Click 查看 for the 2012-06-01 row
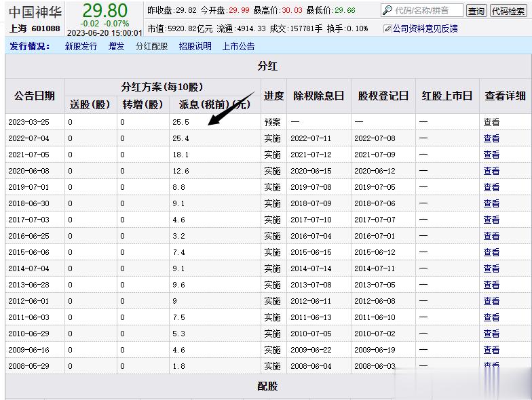Image resolution: width=532 pixels, height=400 pixels. pyautogui.click(x=491, y=301)
